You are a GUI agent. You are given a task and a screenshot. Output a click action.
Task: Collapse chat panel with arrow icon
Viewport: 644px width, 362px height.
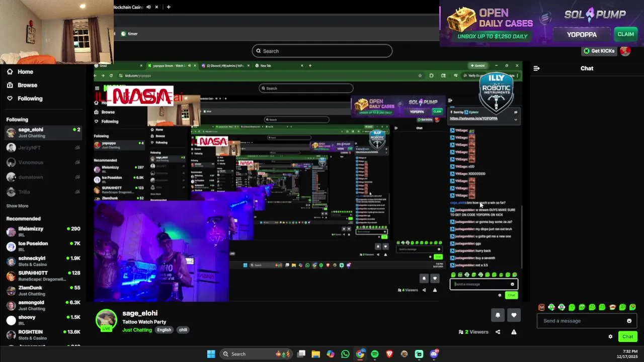pos(536,68)
